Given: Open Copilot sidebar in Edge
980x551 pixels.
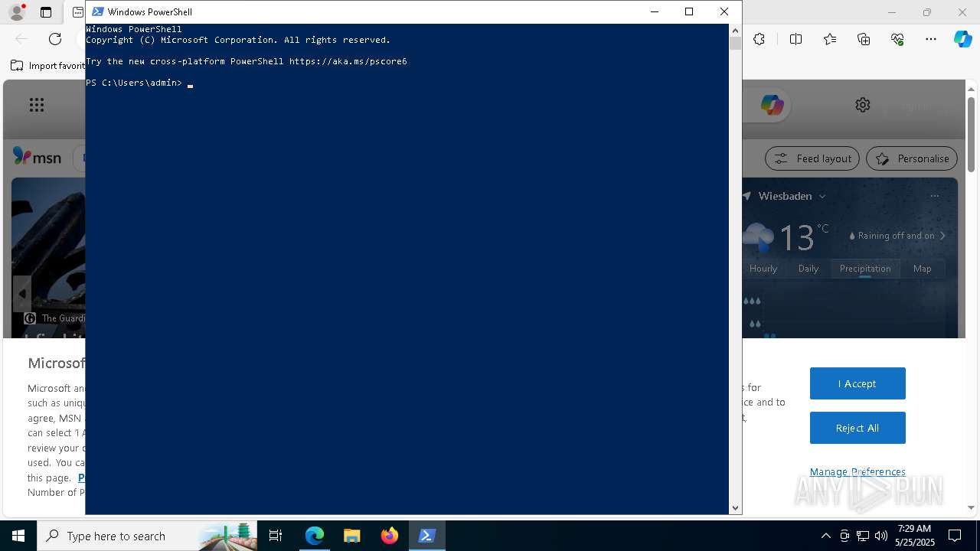Looking at the screenshot, I should click(962, 39).
